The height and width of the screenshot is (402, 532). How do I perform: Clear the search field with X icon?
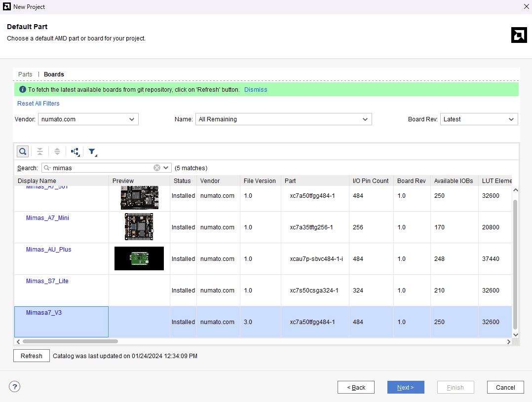coord(157,168)
